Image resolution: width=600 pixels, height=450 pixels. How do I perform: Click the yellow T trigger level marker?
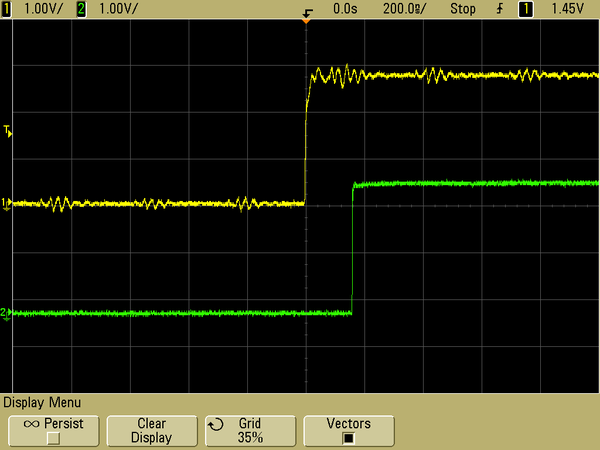click(x=8, y=131)
